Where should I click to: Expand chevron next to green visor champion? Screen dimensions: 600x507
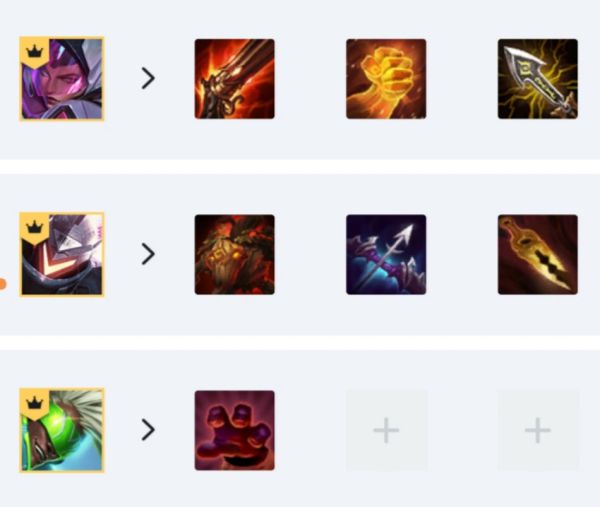148,430
